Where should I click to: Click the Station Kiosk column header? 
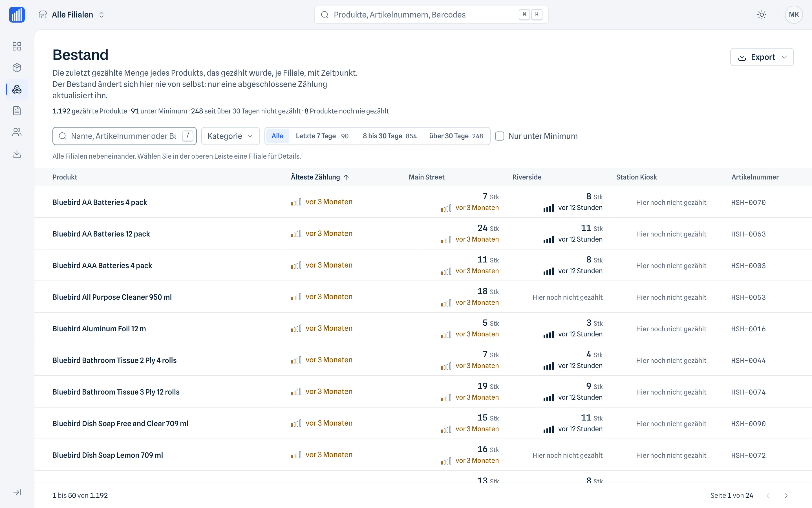point(637,177)
